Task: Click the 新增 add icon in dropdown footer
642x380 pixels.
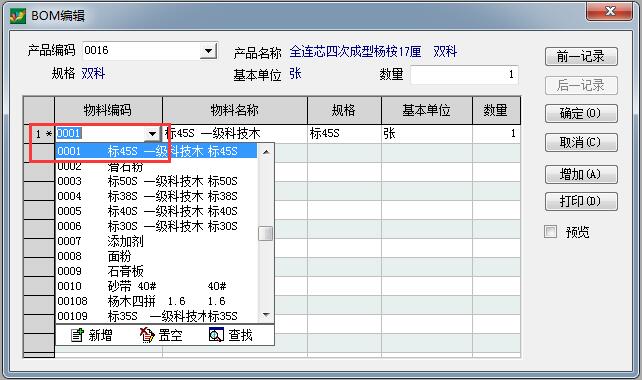Action: pyautogui.click(x=77, y=335)
